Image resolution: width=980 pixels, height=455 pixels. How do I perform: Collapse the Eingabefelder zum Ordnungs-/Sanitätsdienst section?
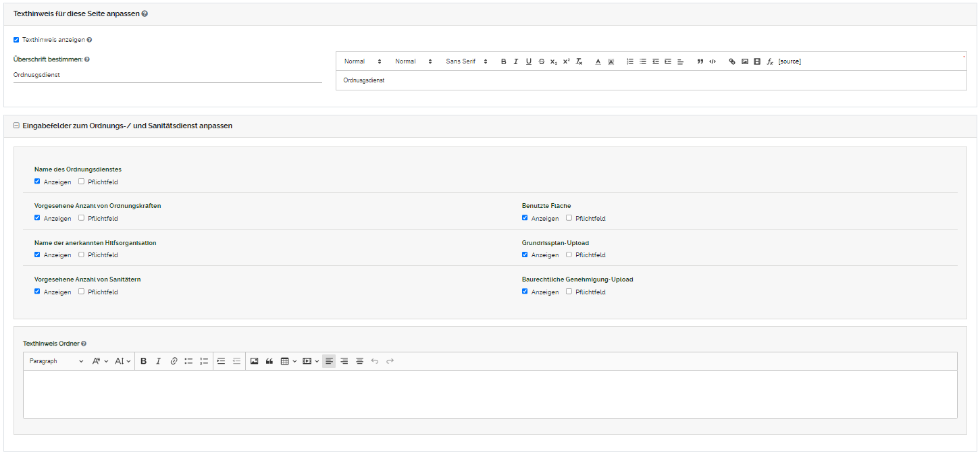pyautogui.click(x=16, y=126)
